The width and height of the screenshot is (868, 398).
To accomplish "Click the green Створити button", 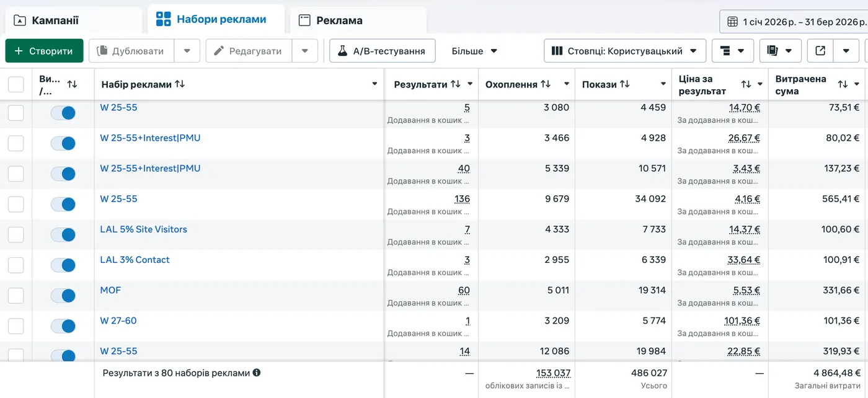I will (44, 51).
